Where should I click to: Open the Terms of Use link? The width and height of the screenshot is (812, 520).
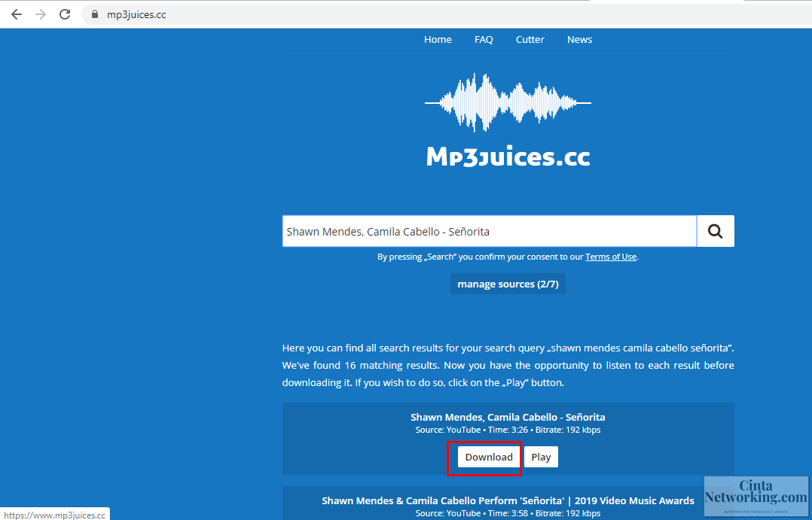[611, 257]
